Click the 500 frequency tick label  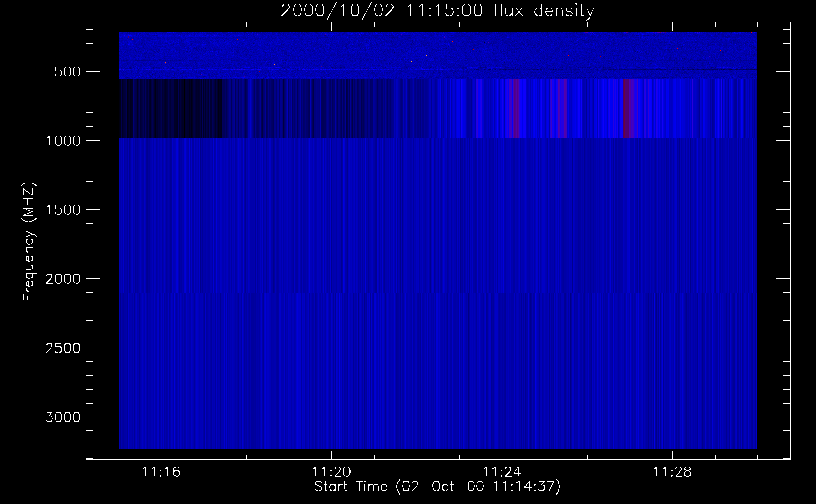pyautogui.click(x=68, y=72)
